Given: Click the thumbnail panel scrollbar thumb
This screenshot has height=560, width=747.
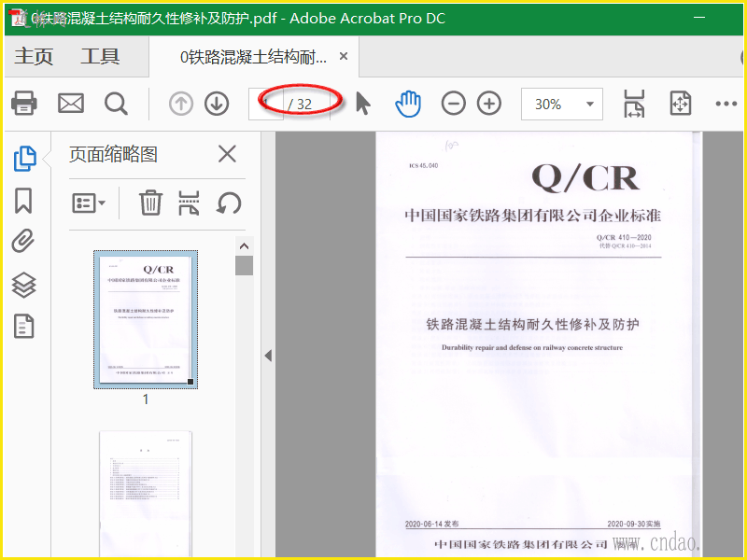Looking at the screenshot, I should click(245, 266).
